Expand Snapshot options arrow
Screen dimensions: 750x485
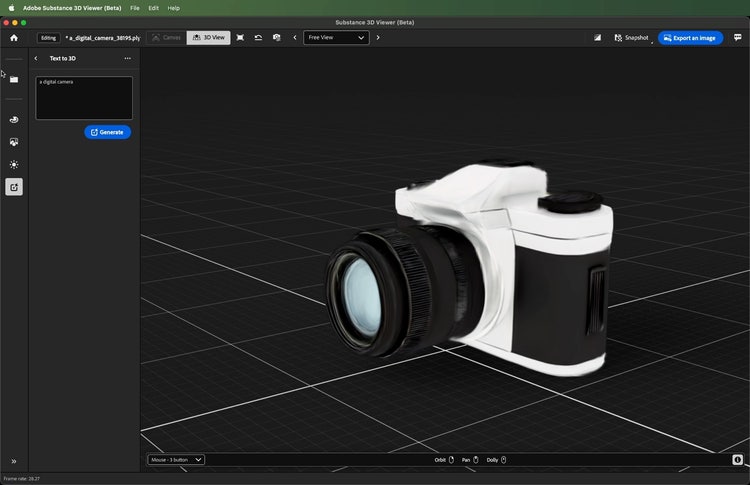click(x=652, y=43)
